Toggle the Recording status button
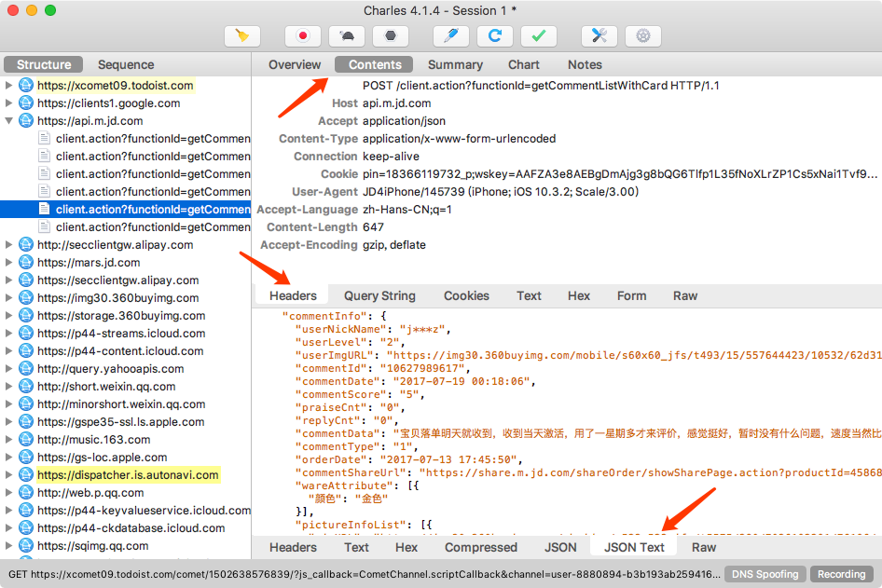Image resolution: width=882 pixels, height=588 pixels. [x=841, y=574]
